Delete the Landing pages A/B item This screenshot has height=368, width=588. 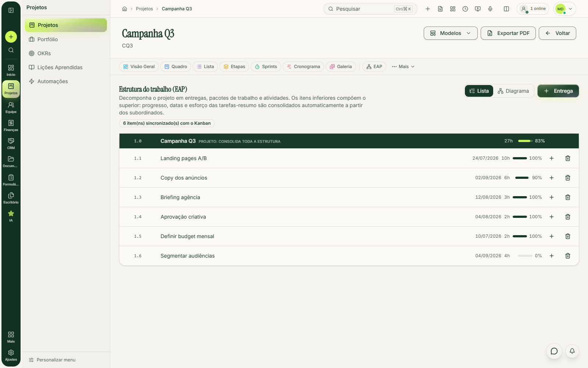pyautogui.click(x=568, y=158)
